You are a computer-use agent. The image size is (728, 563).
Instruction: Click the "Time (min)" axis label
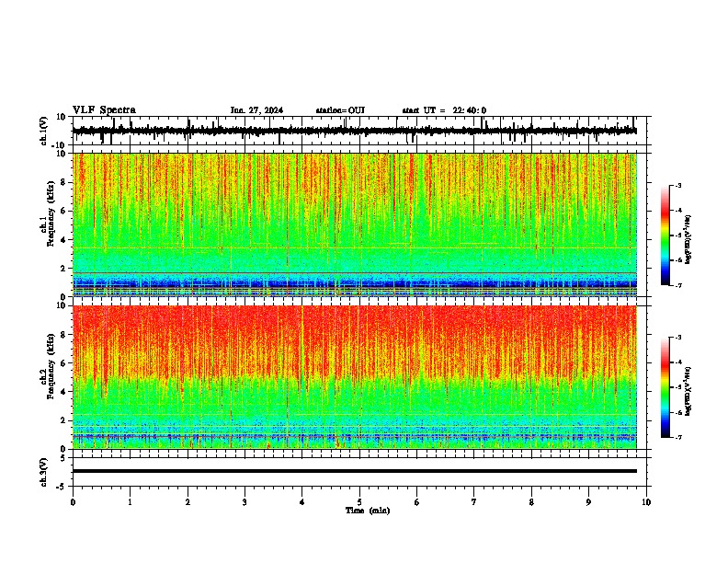(x=368, y=511)
